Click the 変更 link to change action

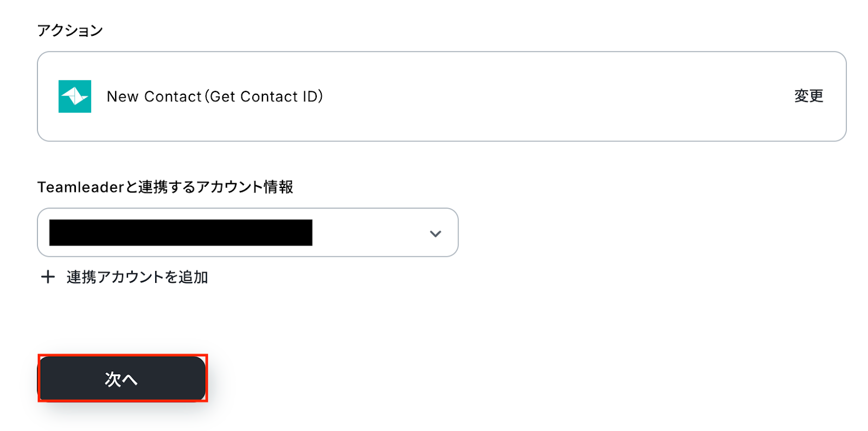pos(808,96)
